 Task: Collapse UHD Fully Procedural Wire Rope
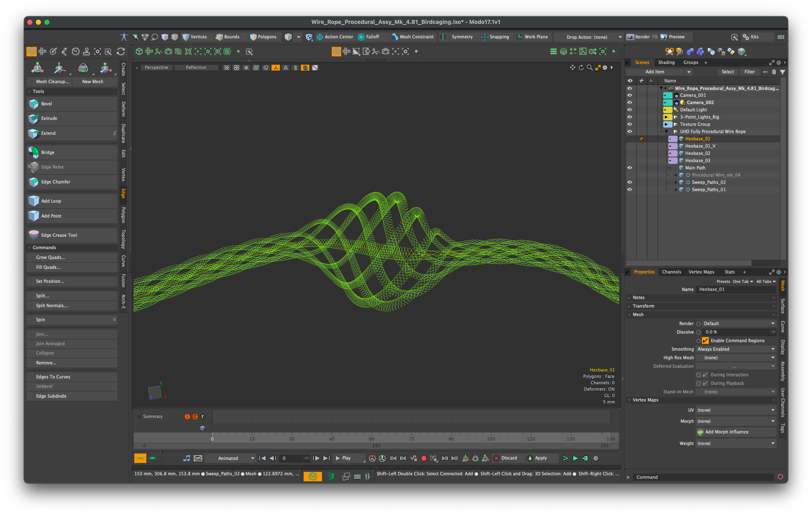click(x=667, y=132)
